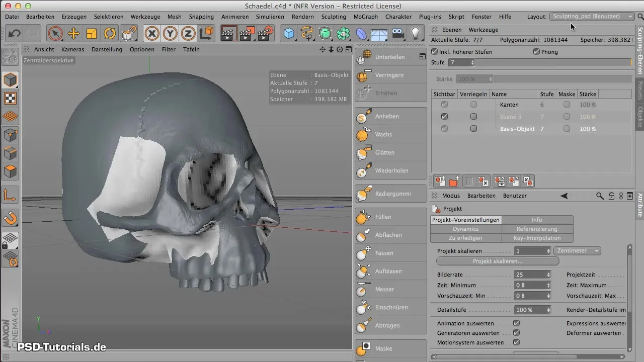Select the Verringern sculpt tool
Image resolution: width=644 pixels, height=362 pixels.
coord(391,75)
